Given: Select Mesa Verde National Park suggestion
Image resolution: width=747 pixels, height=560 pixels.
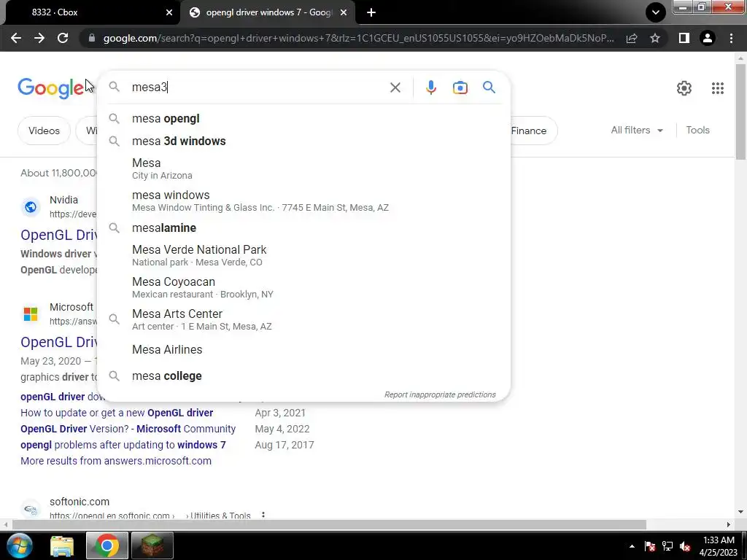Looking at the screenshot, I should tap(304, 255).
